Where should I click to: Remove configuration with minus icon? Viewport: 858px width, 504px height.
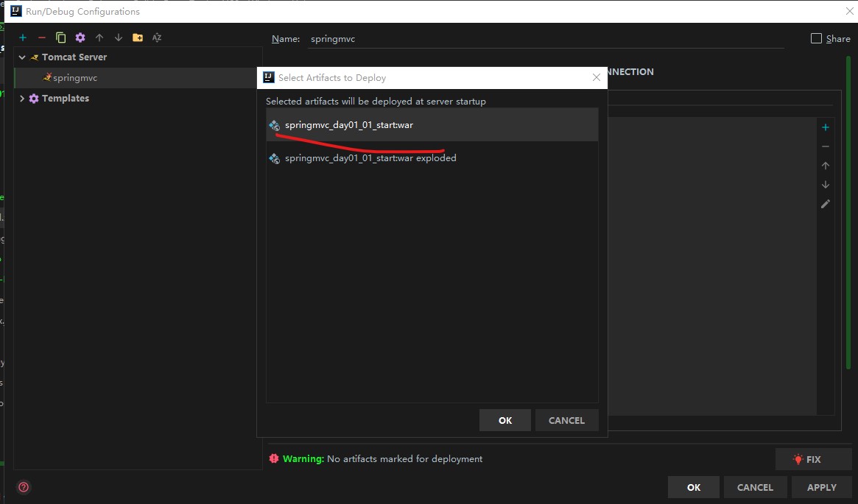tap(41, 38)
